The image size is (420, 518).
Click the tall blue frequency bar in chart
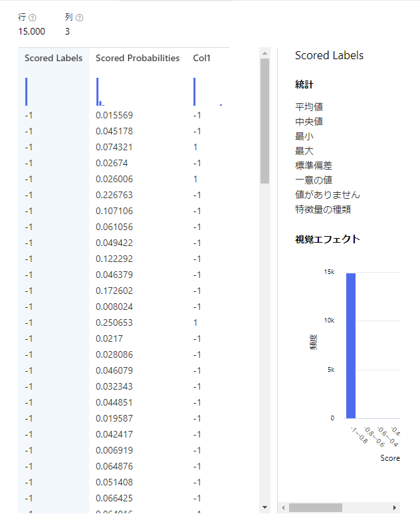coord(351,346)
